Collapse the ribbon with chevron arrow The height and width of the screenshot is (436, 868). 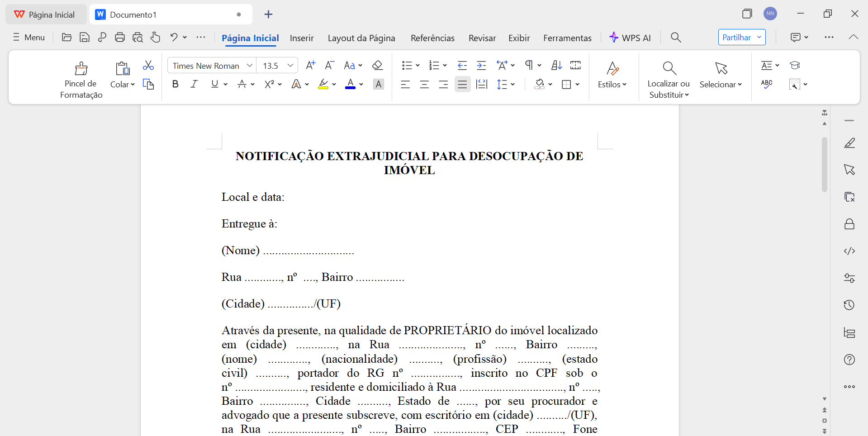click(854, 37)
